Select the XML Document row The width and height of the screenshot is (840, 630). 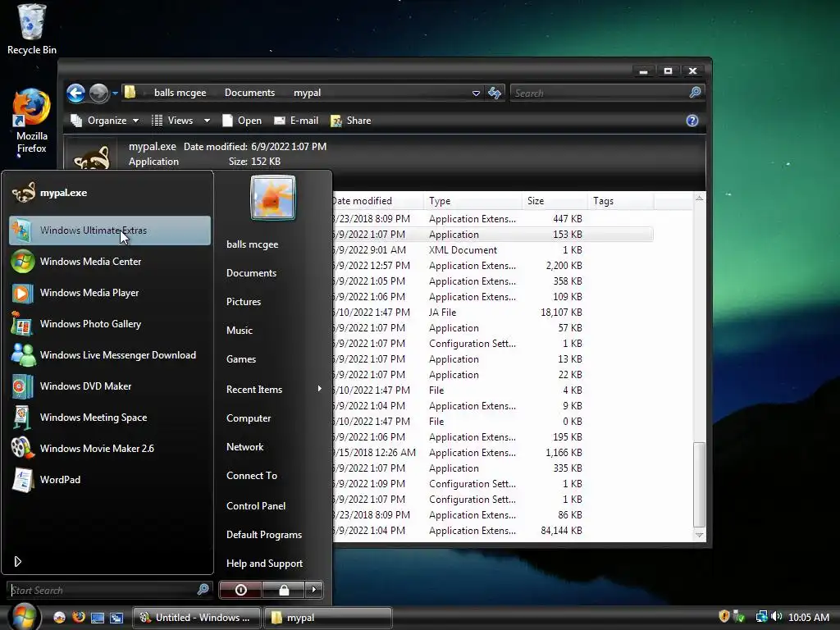pyautogui.click(x=493, y=250)
